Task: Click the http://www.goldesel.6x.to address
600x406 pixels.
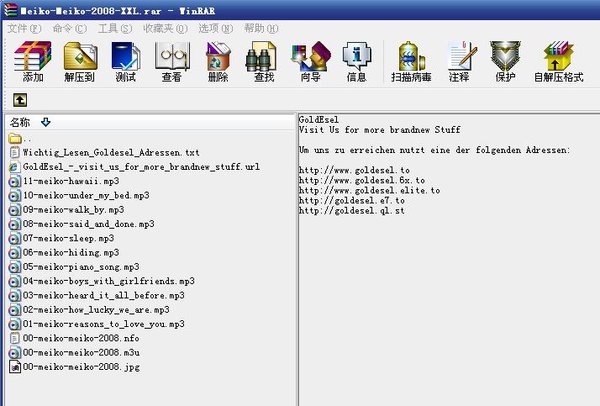Action: pos(362,180)
